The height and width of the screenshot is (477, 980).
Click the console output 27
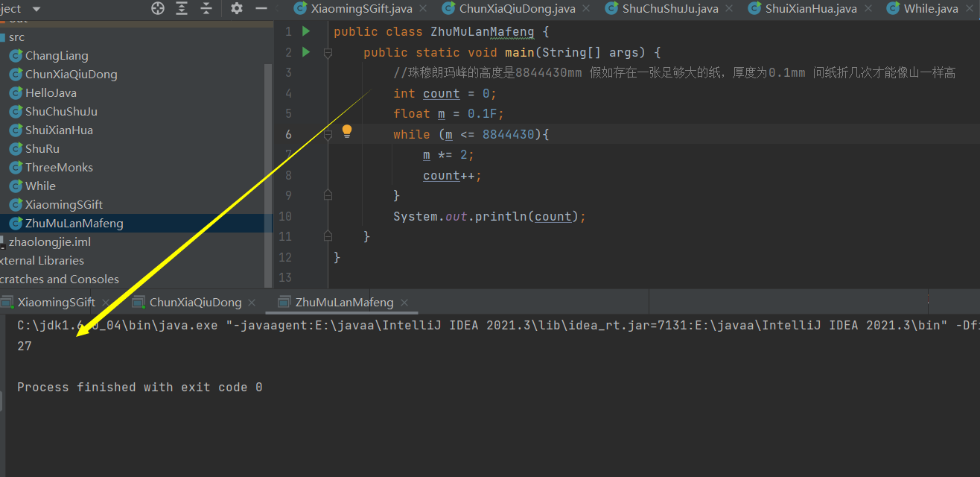coord(25,347)
